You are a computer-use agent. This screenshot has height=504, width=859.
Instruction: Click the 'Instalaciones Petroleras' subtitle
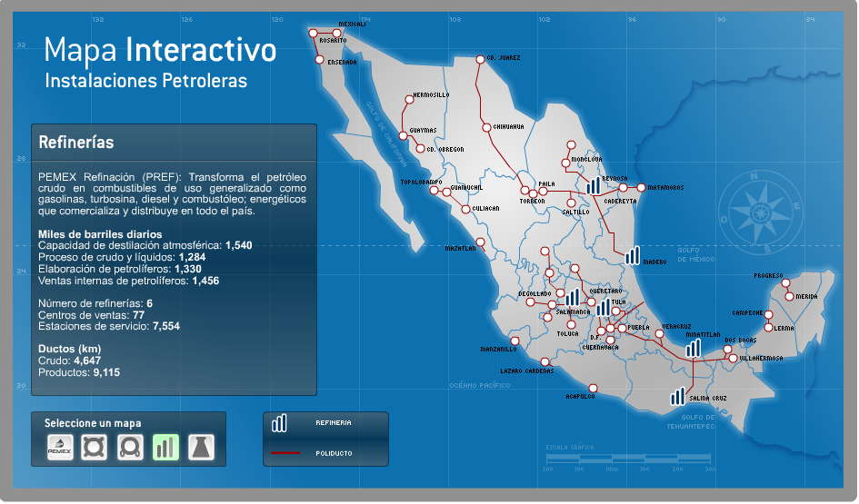145,81
